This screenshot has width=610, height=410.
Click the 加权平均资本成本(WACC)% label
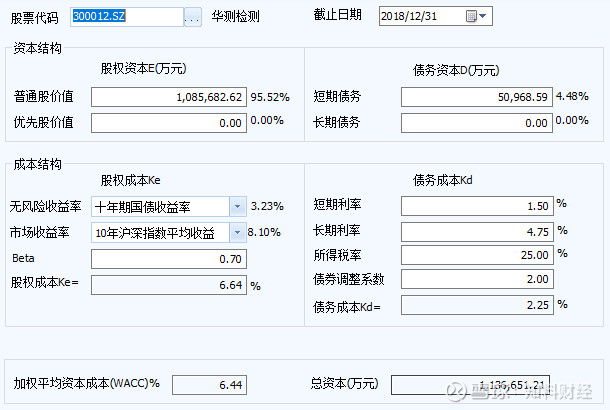tap(87, 383)
